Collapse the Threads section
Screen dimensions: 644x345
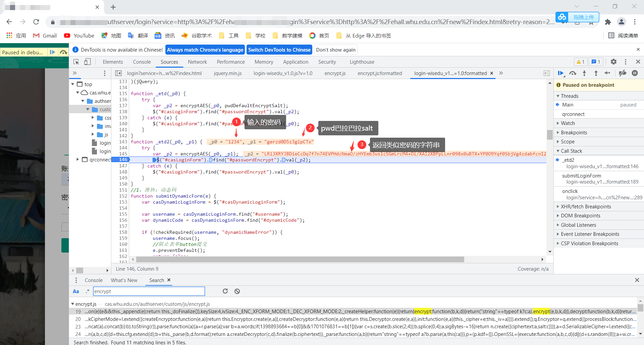(558, 96)
